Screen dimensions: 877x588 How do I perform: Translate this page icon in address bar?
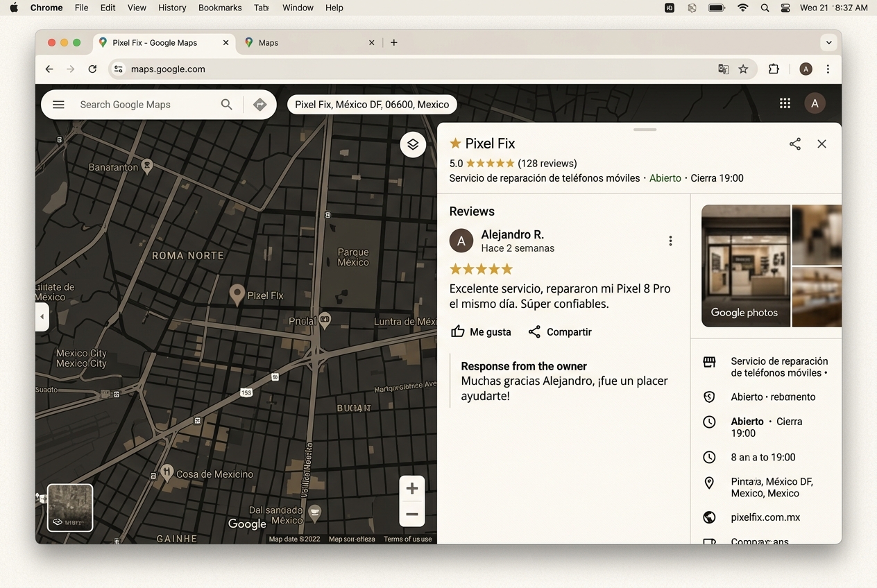pos(724,69)
